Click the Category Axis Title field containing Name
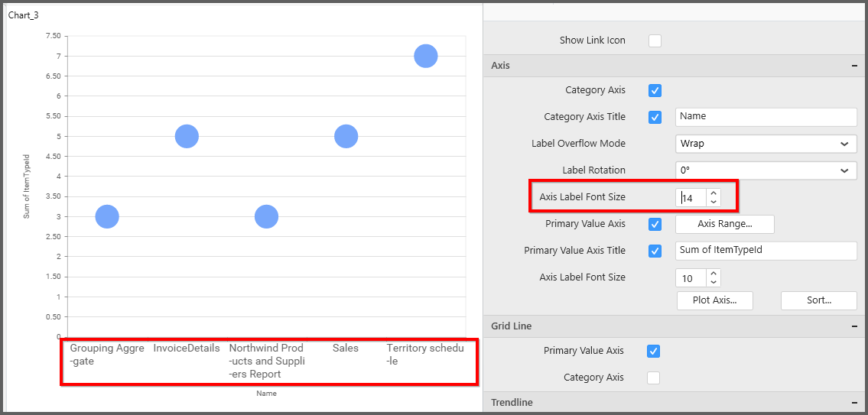 pos(766,117)
